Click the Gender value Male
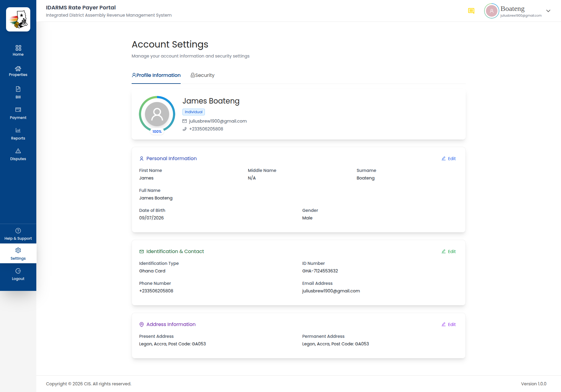 [x=307, y=218]
